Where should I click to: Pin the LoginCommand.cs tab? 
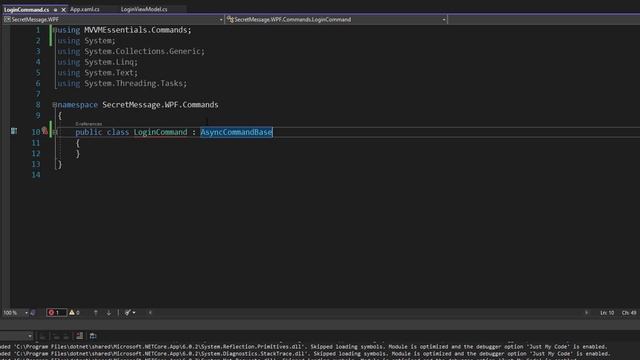tap(56, 9)
